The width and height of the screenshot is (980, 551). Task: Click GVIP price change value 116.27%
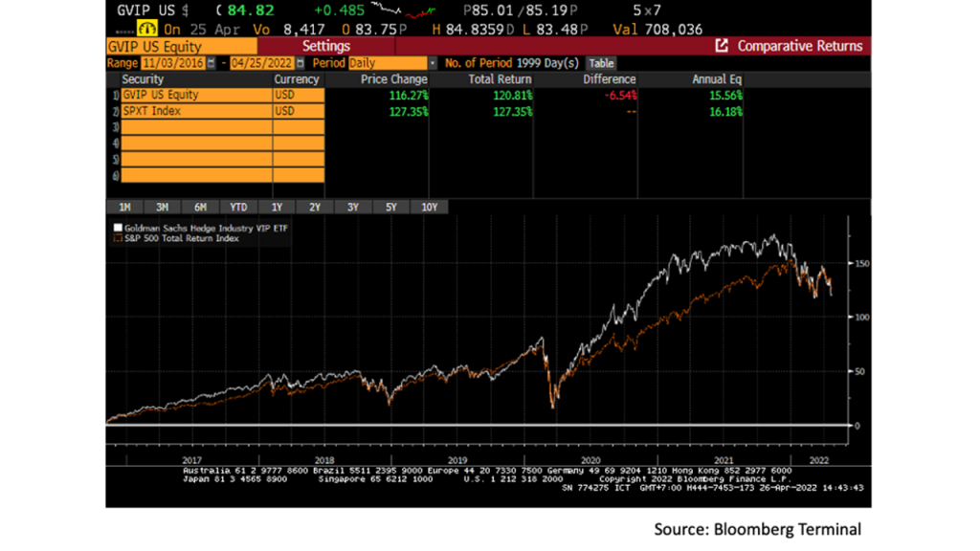click(409, 96)
